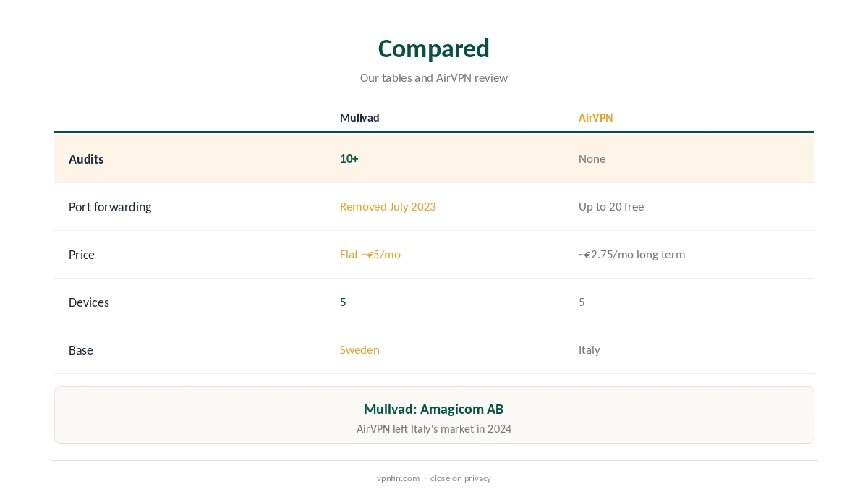Select the Audits row label
The height and width of the screenshot is (492, 868).
[x=86, y=159]
